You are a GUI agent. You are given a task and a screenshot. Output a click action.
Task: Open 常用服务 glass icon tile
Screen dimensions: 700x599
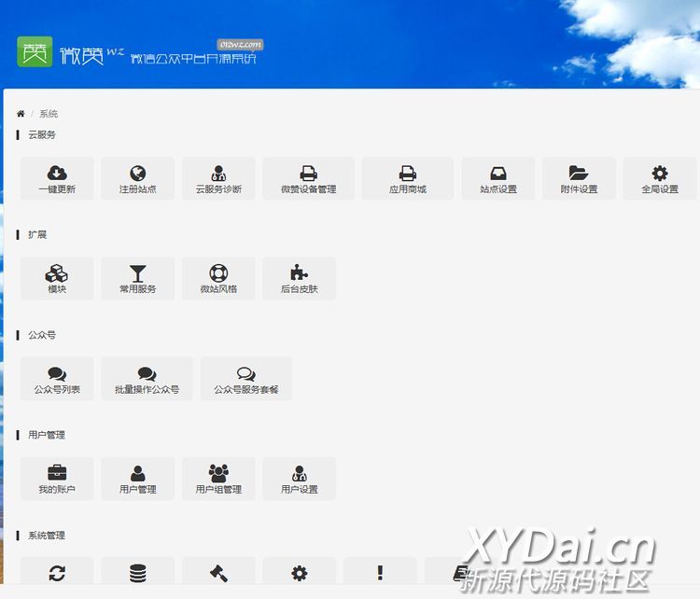click(138, 279)
